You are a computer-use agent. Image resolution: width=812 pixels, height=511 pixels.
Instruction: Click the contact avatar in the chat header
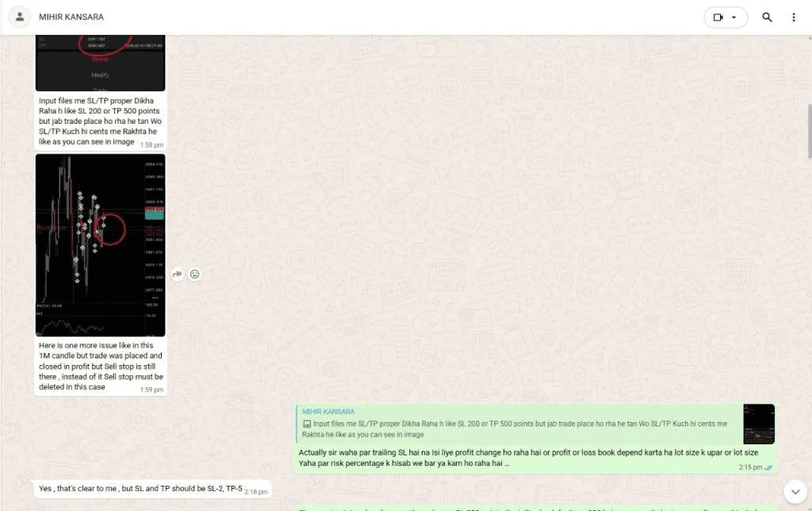19,17
